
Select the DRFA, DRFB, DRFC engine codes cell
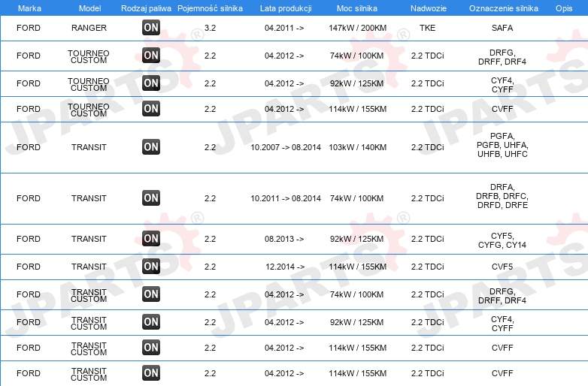click(x=502, y=196)
